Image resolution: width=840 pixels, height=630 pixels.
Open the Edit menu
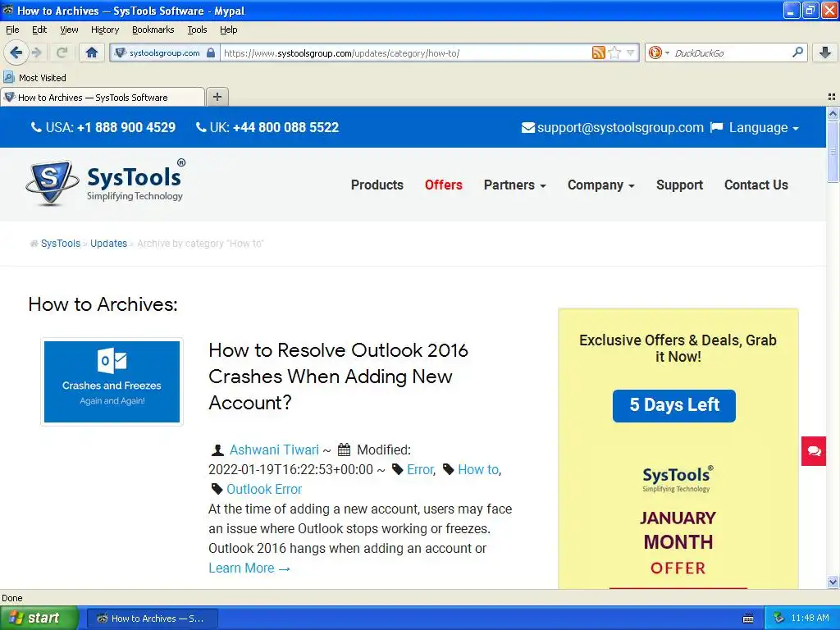click(39, 30)
